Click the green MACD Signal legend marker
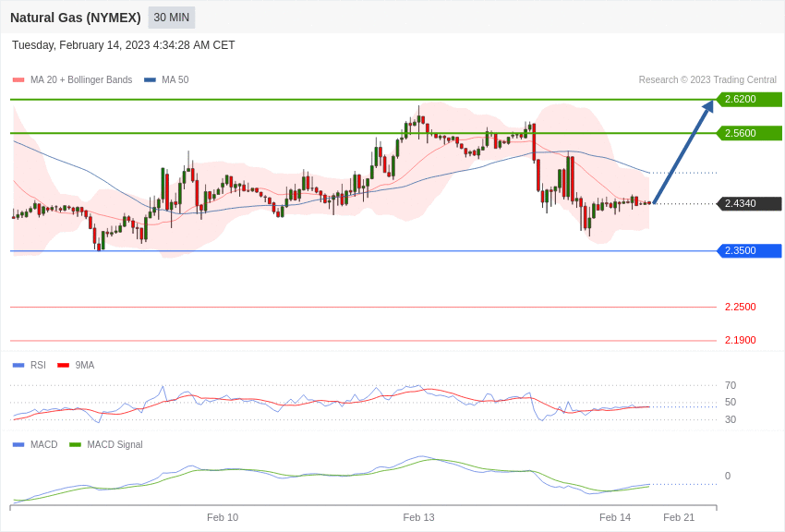 (75, 445)
